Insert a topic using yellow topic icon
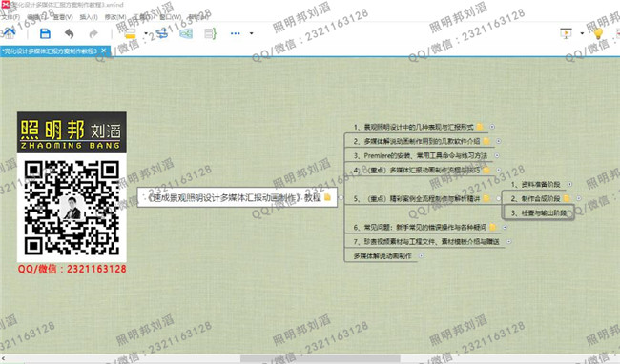 pos(131,34)
